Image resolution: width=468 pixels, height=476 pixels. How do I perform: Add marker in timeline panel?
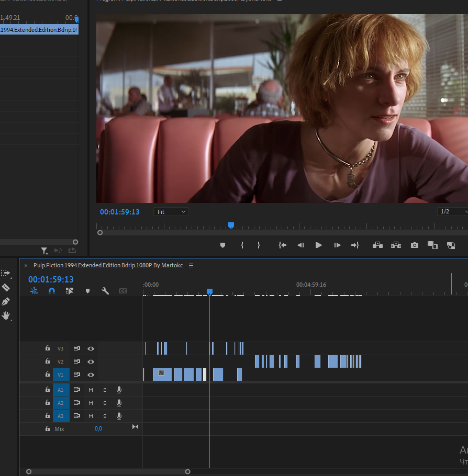tap(87, 291)
